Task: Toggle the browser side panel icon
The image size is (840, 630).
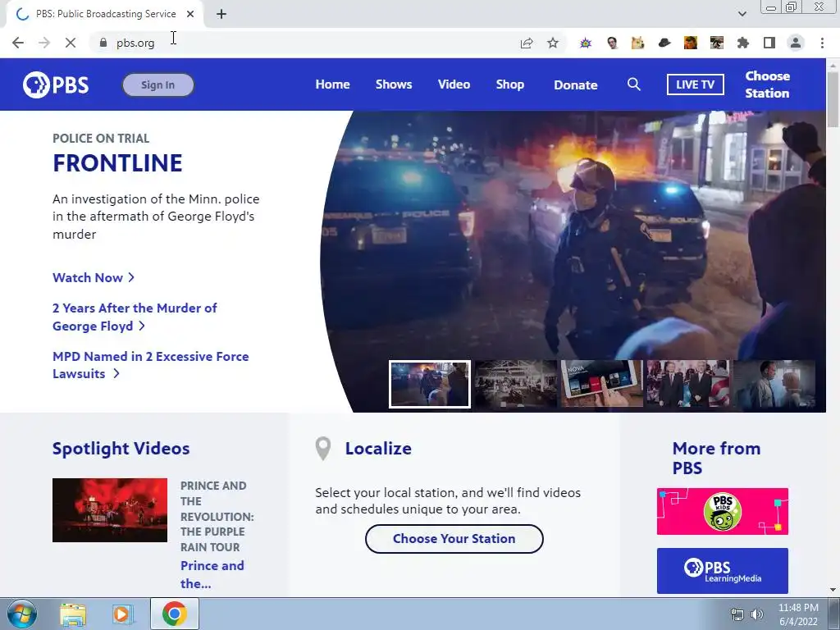Action: coord(769,43)
